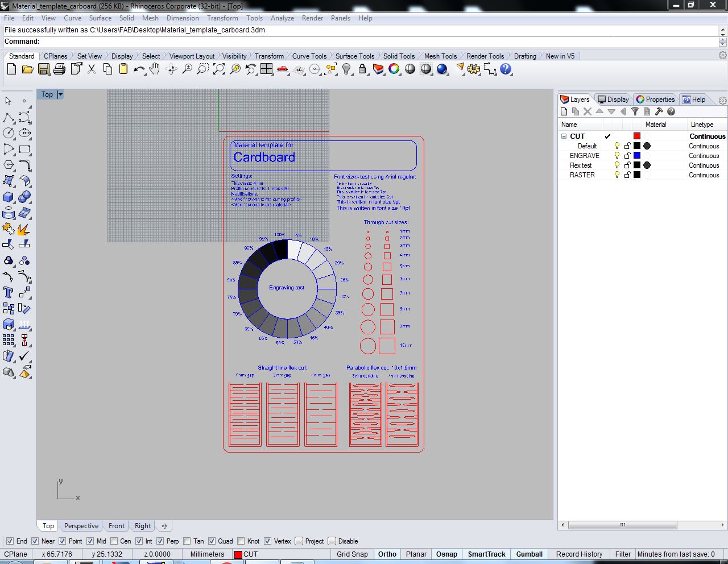Image resolution: width=728 pixels, height=564 pixels.
Task: Open the Transform menu
Action: click(x=222, y=18)
